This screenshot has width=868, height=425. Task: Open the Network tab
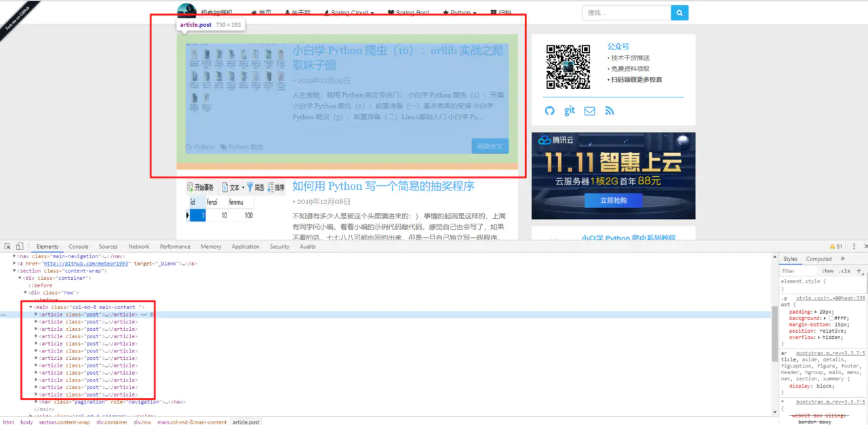(x=139, y=247)
